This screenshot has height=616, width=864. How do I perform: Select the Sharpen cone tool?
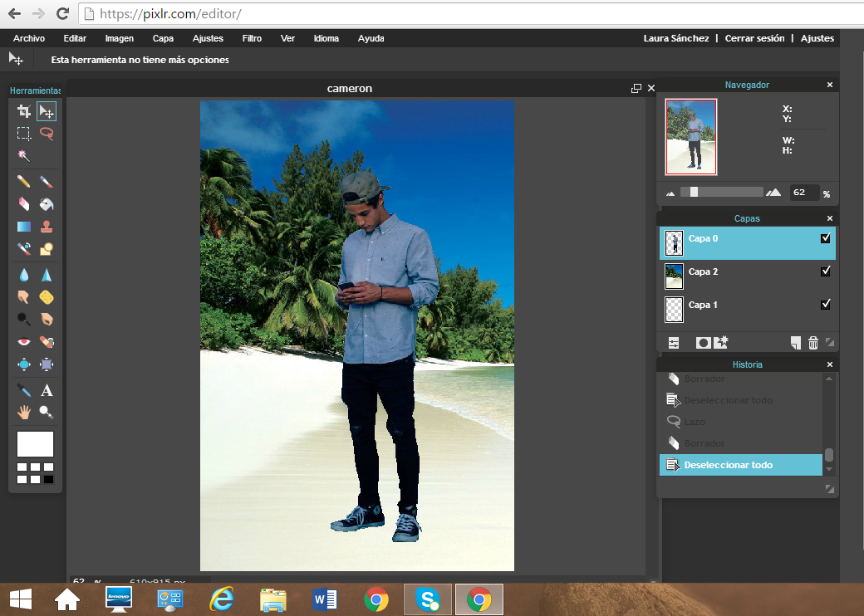click(x=47, y=275)
